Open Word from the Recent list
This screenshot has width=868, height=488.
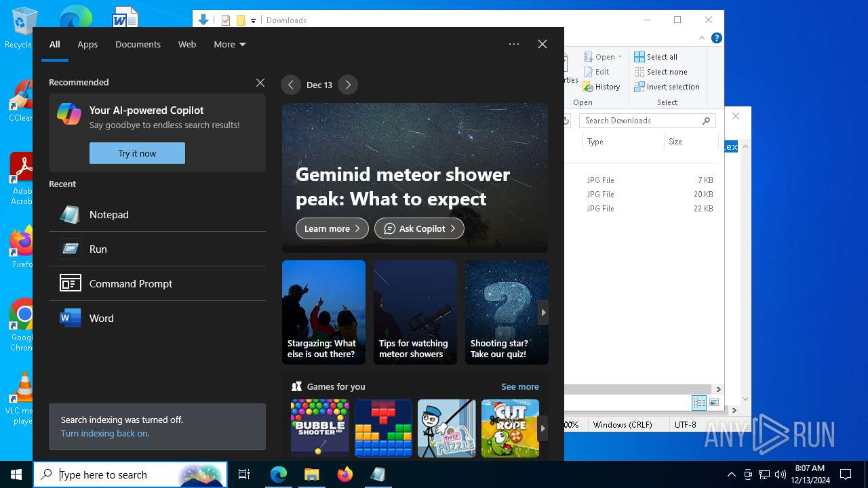click(x=157, y=318)
